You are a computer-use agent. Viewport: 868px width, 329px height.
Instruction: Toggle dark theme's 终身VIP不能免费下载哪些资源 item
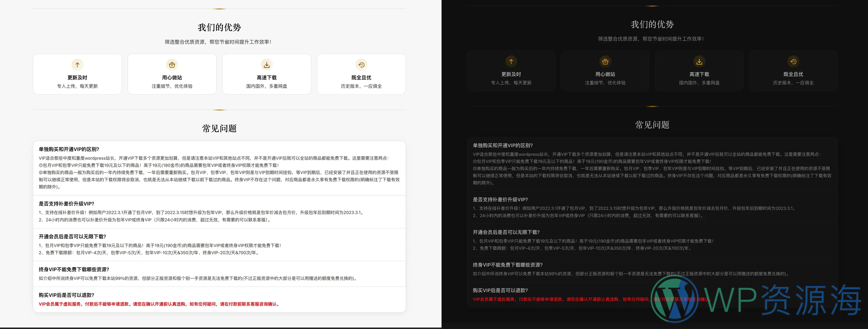click(507, 265)
